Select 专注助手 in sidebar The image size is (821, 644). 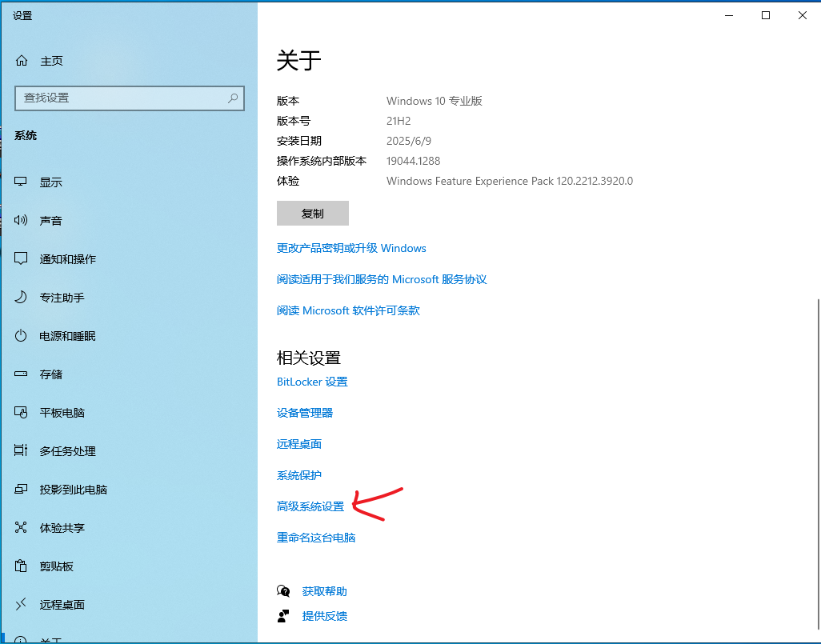[62, 298]
